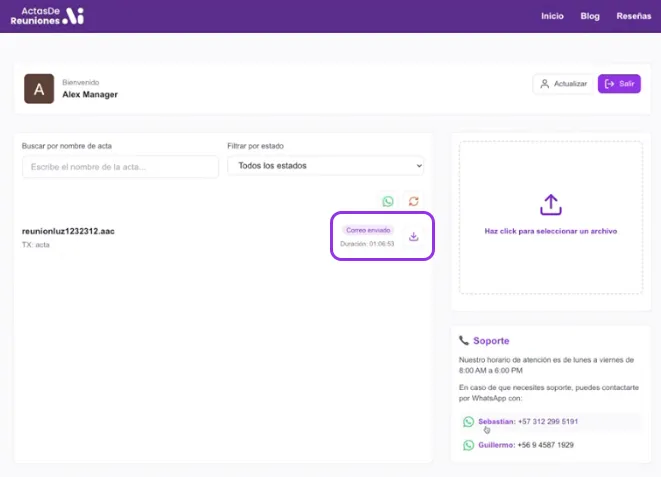Viewport: 661px width, 477px height.
Task: Click the orange refresh icon
Action: tap(413, 201)
